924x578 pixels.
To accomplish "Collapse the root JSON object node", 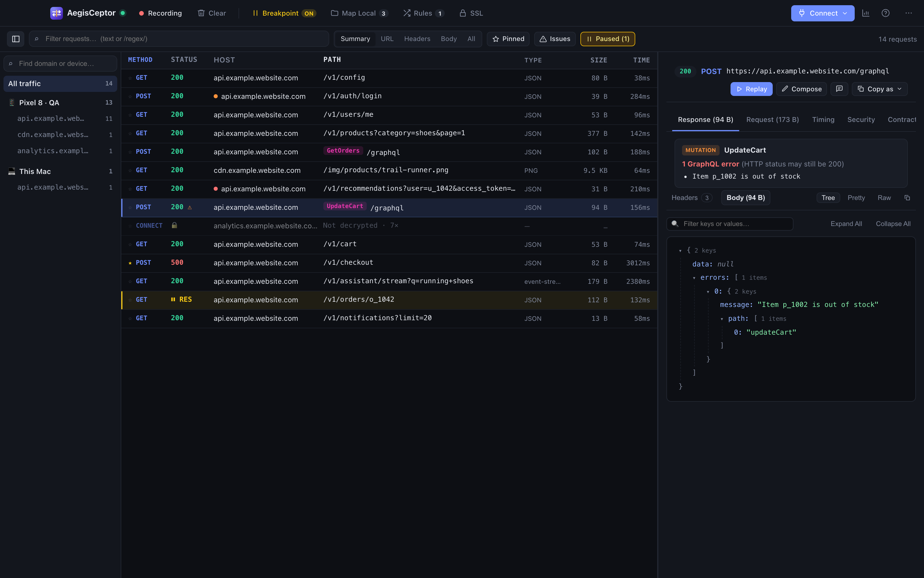I will [x=680, y=251].
